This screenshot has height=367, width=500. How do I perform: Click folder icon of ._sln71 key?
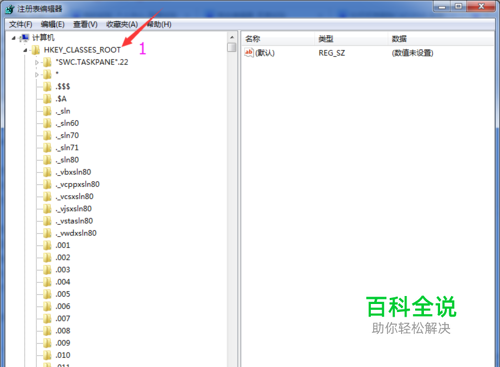[47, 148]
